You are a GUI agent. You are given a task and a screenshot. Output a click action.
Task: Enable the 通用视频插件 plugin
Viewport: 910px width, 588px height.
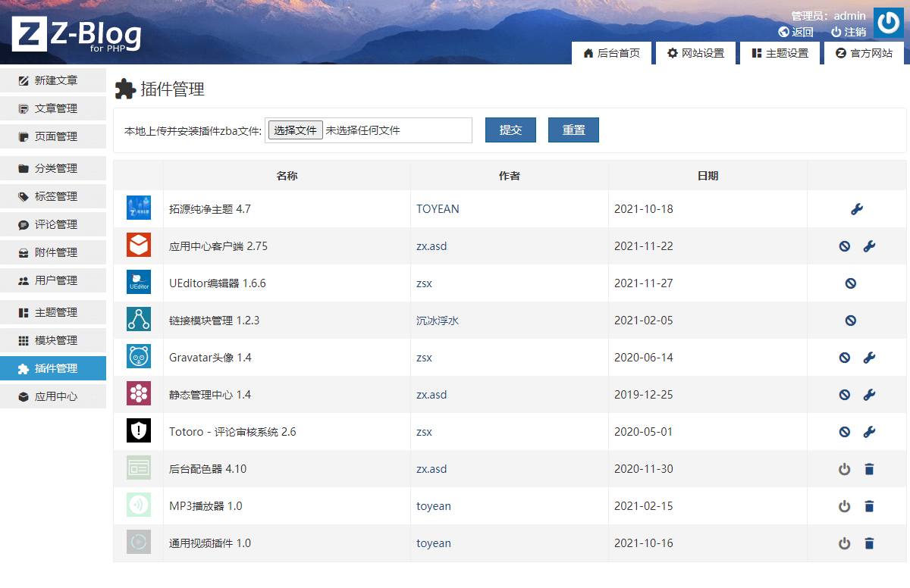tap(845, 543)
